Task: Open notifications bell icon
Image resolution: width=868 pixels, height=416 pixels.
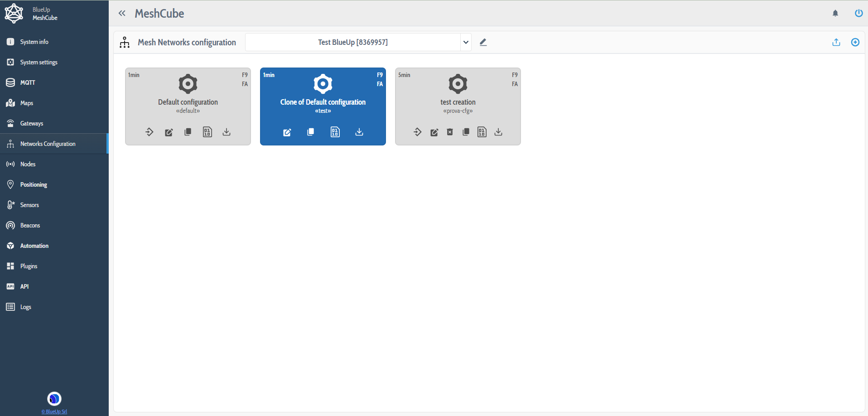Action: tap(835, 13)
